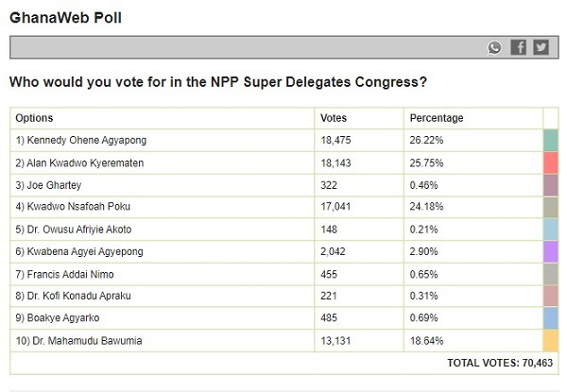Click the Votes column header
The image size is (567, 392).
(335, 118)
